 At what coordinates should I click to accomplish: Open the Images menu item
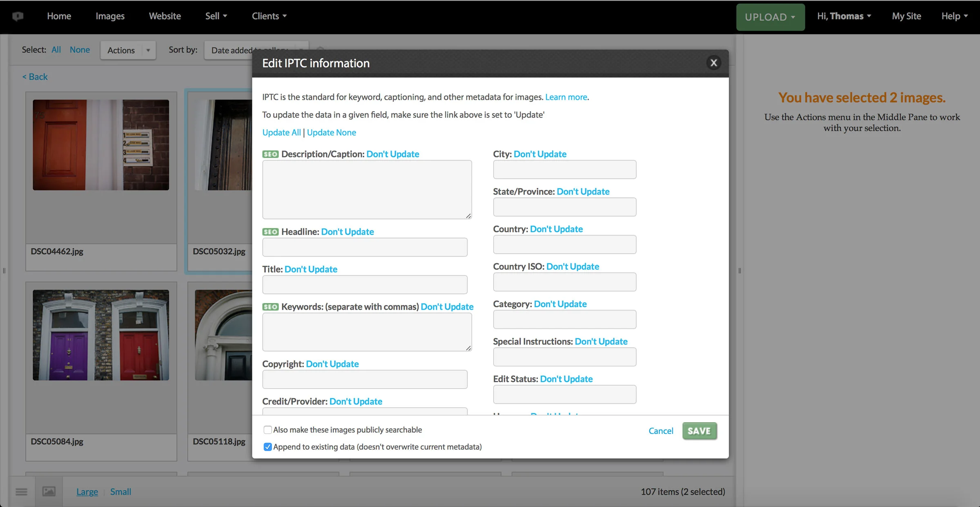[110, 16]
